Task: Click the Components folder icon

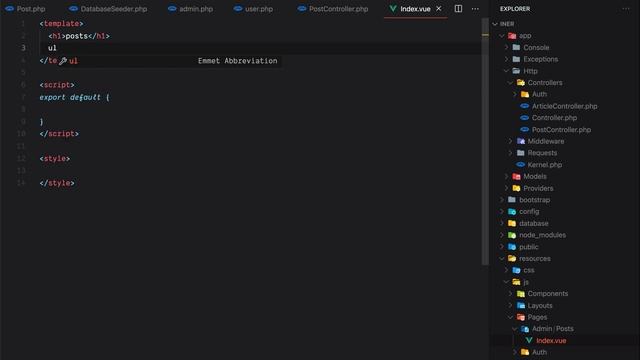Action: tap(521, 294)
